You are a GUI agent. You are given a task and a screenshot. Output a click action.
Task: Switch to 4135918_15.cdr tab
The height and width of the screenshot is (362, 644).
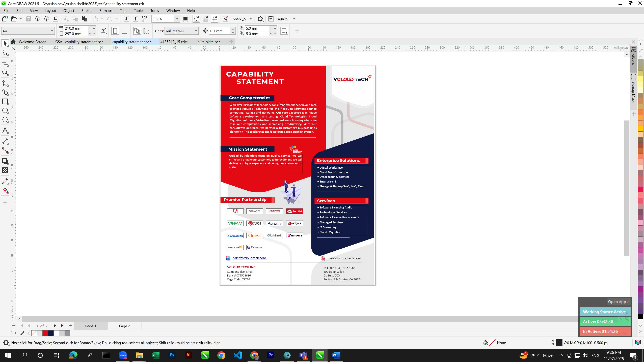(174, 42)
